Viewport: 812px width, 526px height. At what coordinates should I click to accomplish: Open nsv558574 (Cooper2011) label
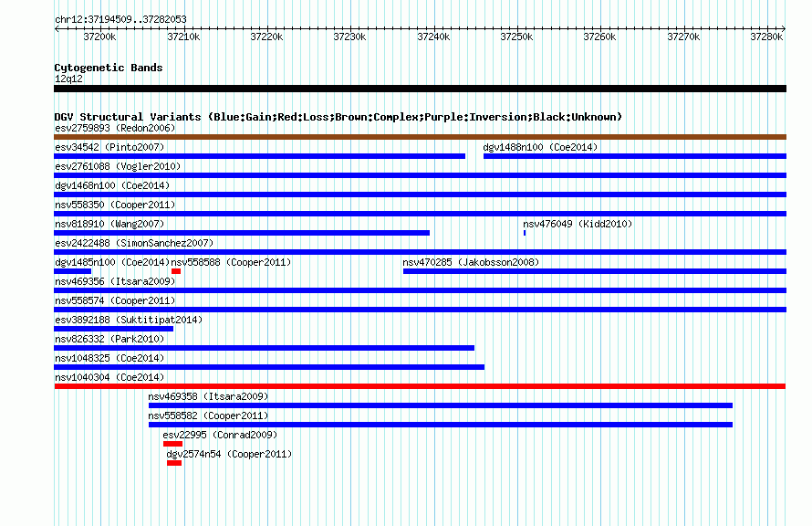point(115,300)
